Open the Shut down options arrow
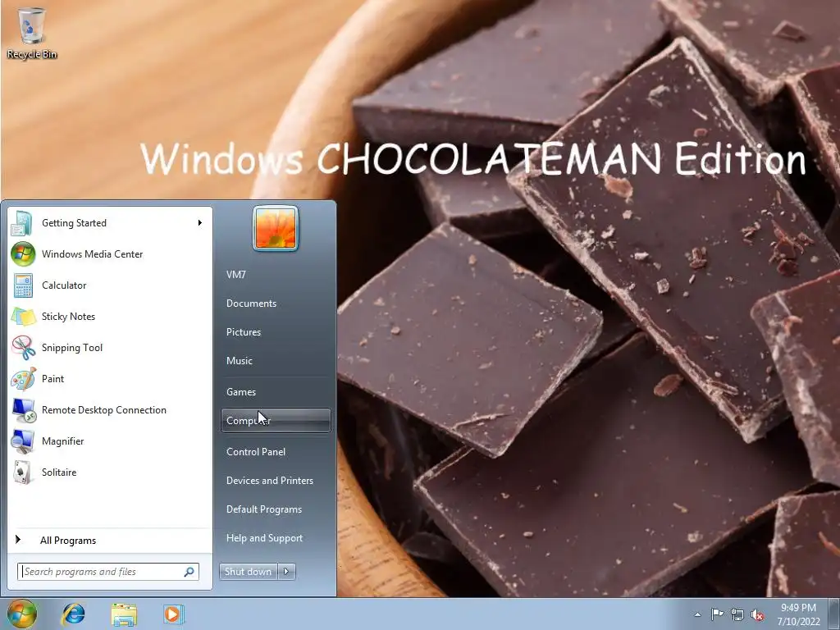Image resolution: width=840 pixels, height=630 pixels. [x=286, y=572]
